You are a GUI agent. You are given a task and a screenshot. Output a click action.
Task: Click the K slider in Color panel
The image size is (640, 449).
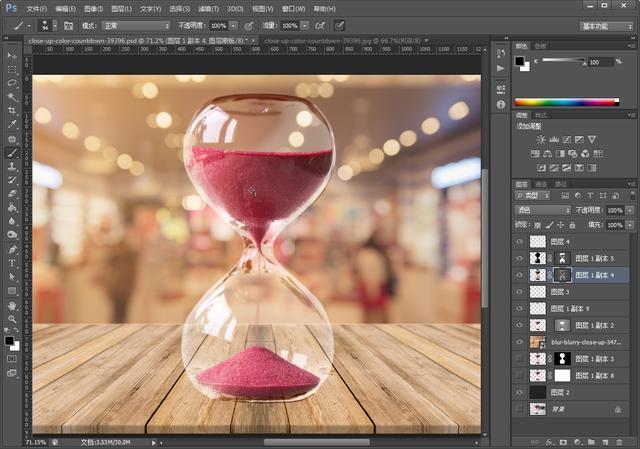(x=564, y=61)
